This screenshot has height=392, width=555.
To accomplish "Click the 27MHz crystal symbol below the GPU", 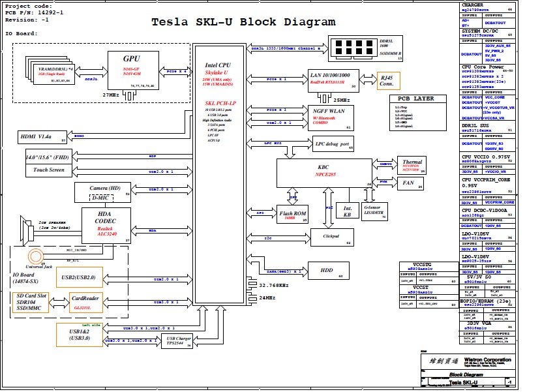I will click(x=129, y=96).
